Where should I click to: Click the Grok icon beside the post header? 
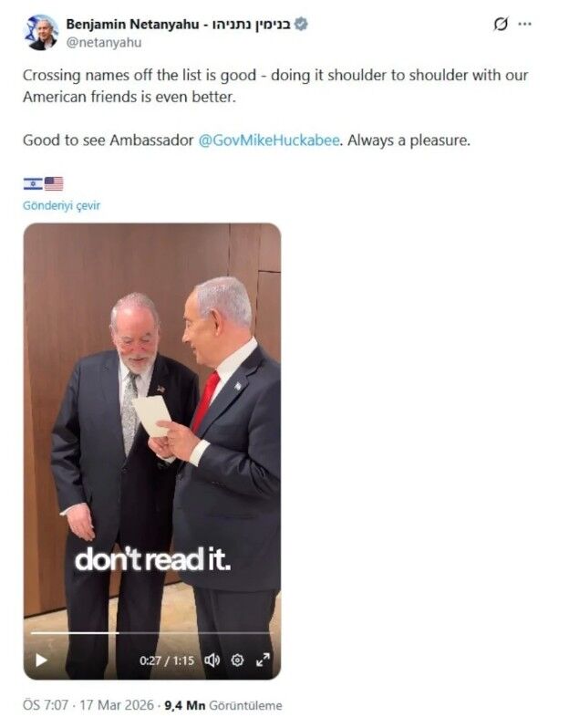501,24
